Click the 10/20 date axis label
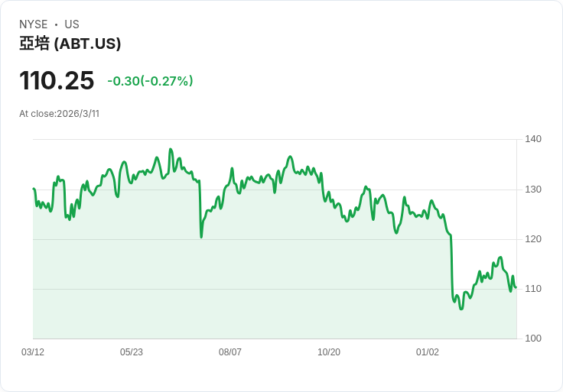 pyautogui.click(x=329, y=352)
